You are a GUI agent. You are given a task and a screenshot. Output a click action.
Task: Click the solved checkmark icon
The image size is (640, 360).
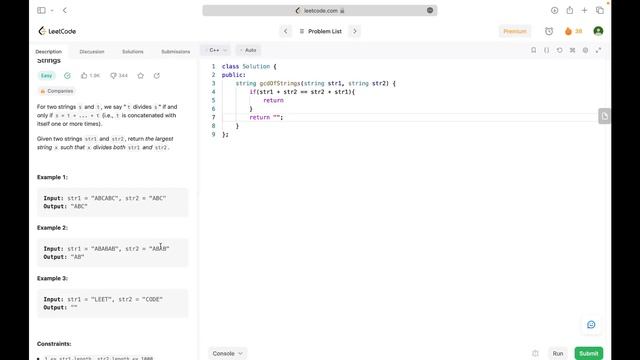pos(67,76)
